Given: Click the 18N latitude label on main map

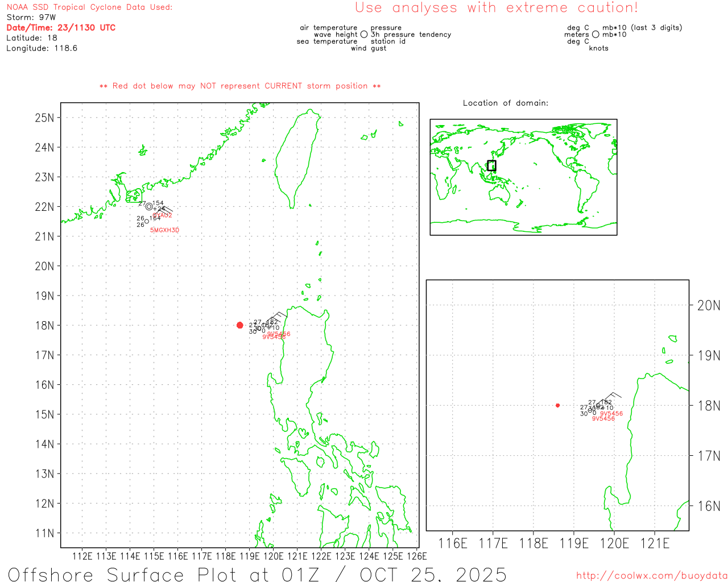Looking at the screenshot, I should coord(44,326).
